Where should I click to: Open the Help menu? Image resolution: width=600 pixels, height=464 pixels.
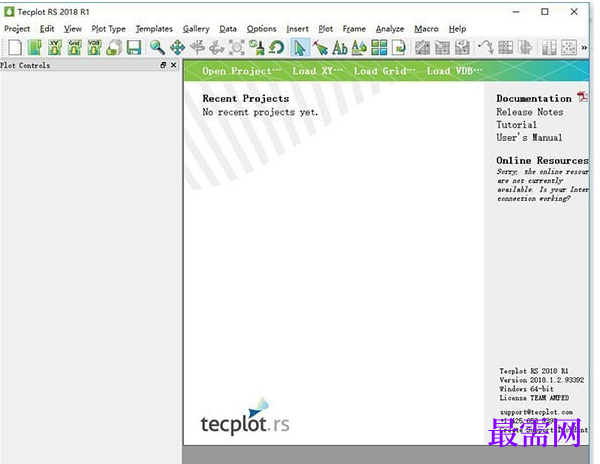coord(457,29)
